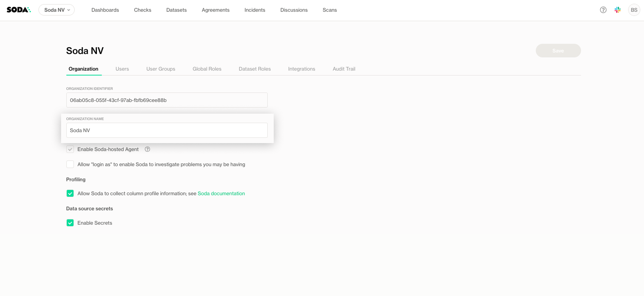
Task: Open the Integrations tab
Action: tap(302, 69)
